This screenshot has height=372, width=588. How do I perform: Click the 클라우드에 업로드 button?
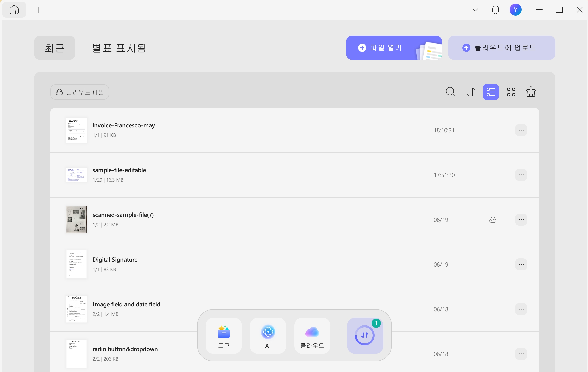[501, 48]
